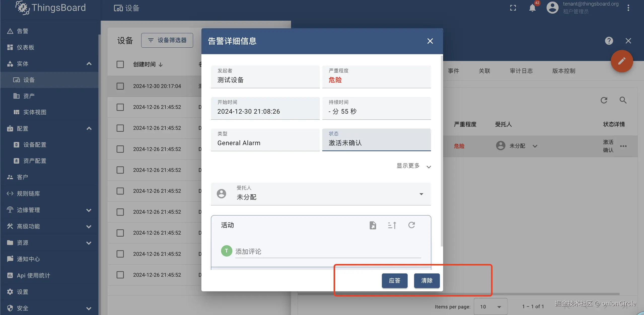Image resolution: width=644 pixels, height=315 pixels.
Task: Open the 受托人 assignee dropdown
Action: coord(421,194)
